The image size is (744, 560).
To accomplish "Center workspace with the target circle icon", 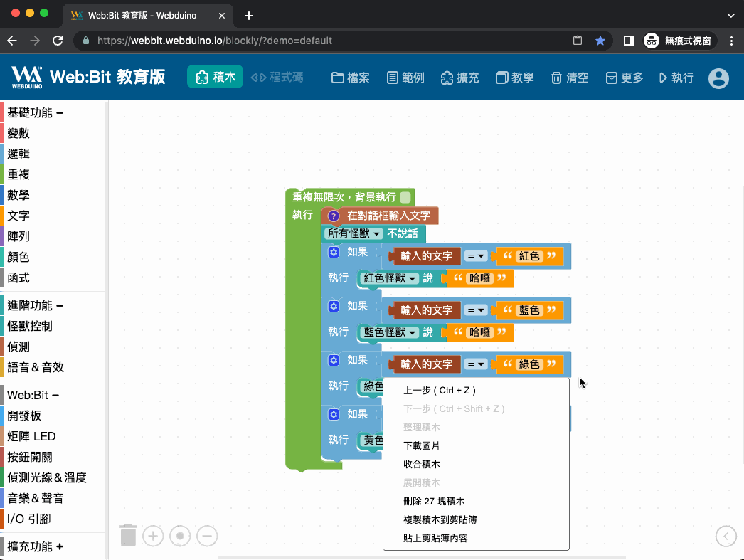I will click(x=180, y=536).
